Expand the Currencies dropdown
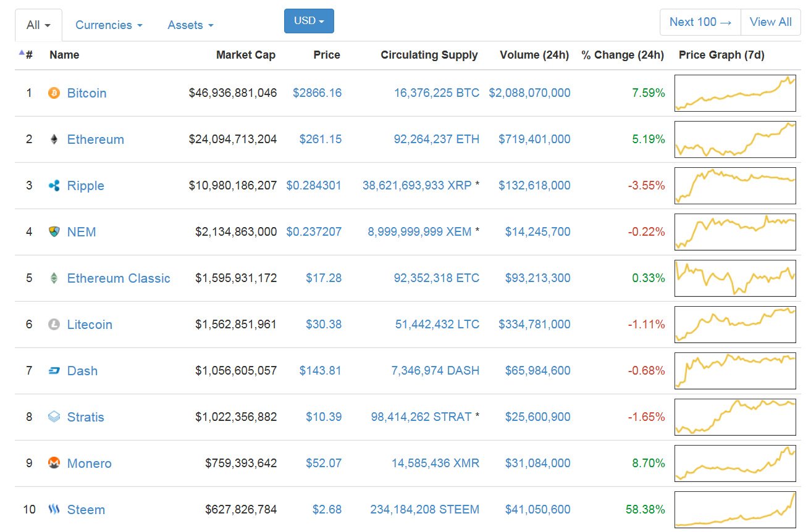Screen dimensions: 811x532 tap(109, 25)
